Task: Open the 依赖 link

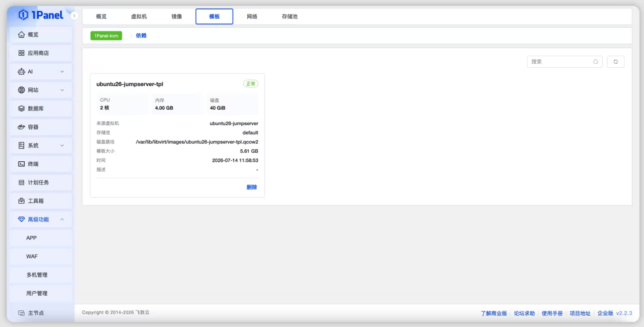Action: coord(141,35)
